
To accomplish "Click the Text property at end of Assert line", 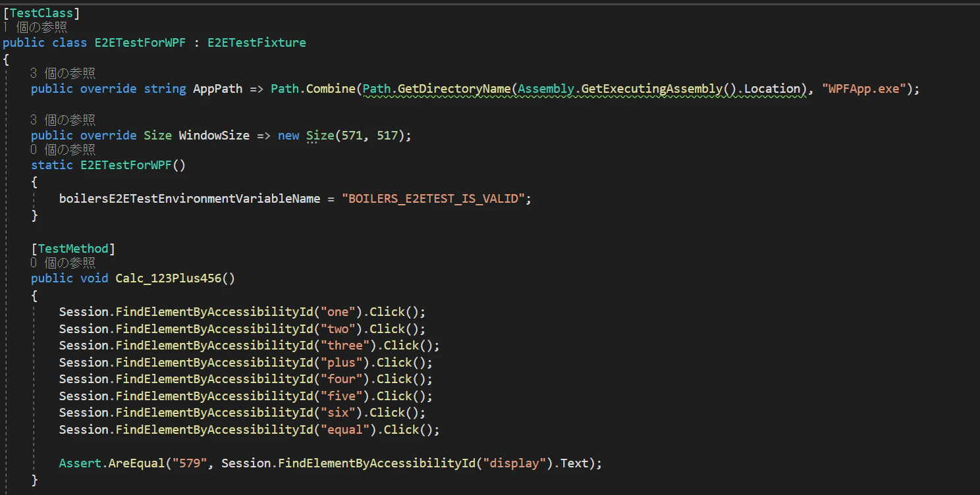I will coord(574,463).
